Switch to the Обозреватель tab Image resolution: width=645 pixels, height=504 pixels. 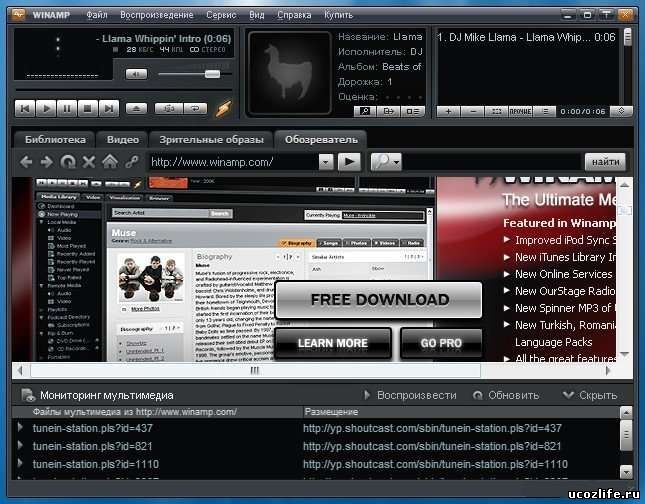tap(321, 139)
